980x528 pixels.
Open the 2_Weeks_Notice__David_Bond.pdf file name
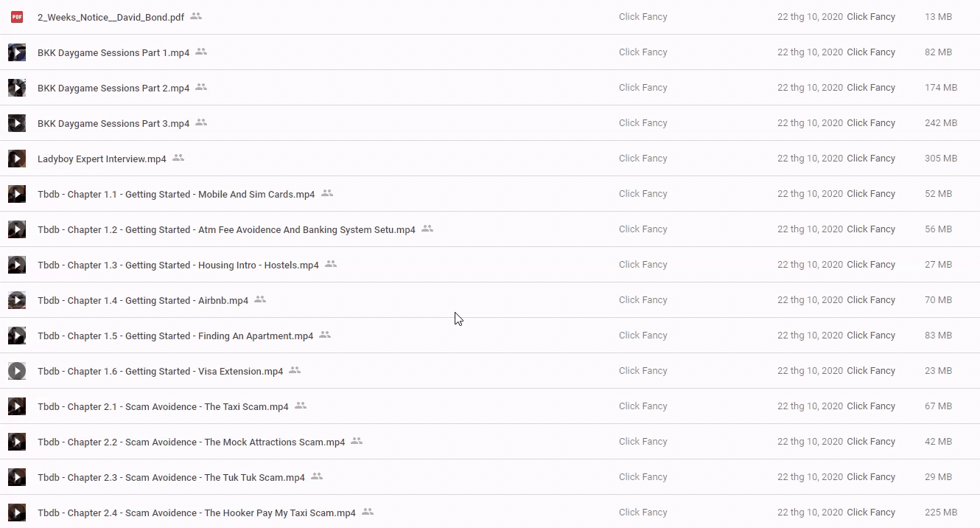pyautogui.click(x=111, y=17)
